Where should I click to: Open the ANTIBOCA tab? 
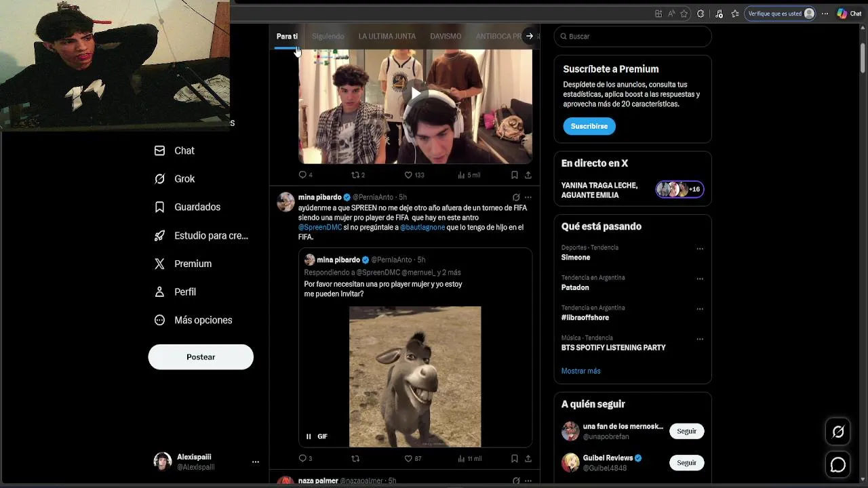tap(498, 36)
